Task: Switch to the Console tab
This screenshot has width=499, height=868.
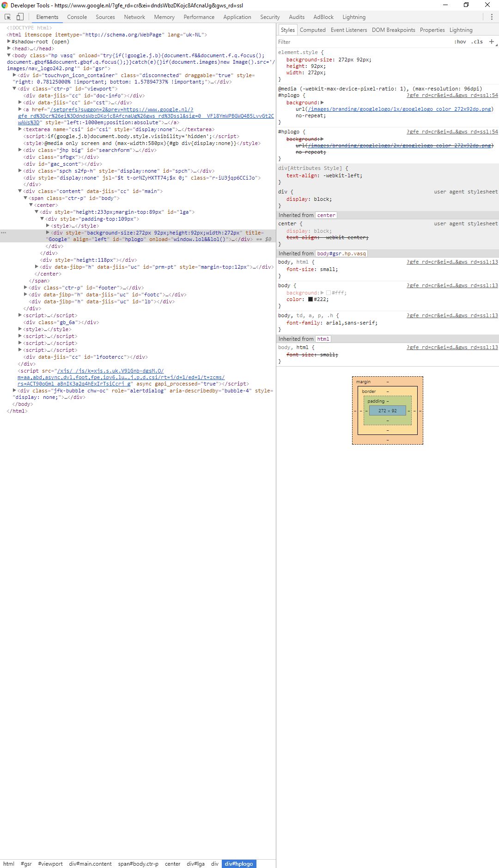Action: pos(77,17)
